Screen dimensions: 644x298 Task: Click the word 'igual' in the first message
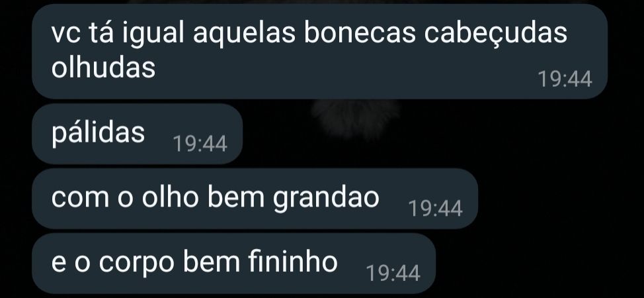point(153,34)
